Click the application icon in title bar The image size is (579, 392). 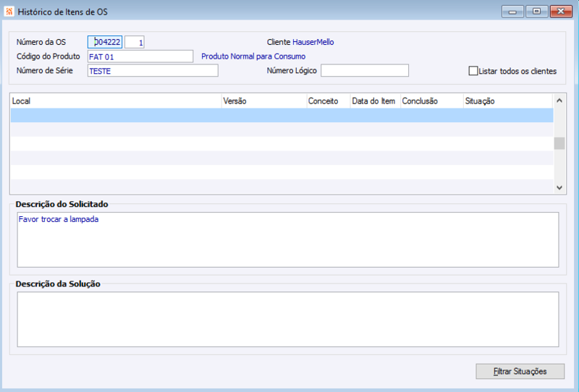point(9,12)
